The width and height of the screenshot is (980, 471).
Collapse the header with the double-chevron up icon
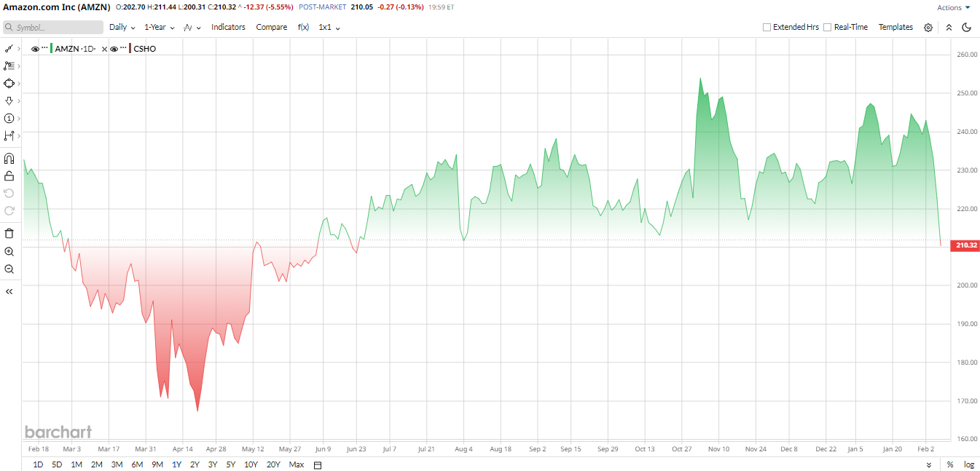[949, 28]
